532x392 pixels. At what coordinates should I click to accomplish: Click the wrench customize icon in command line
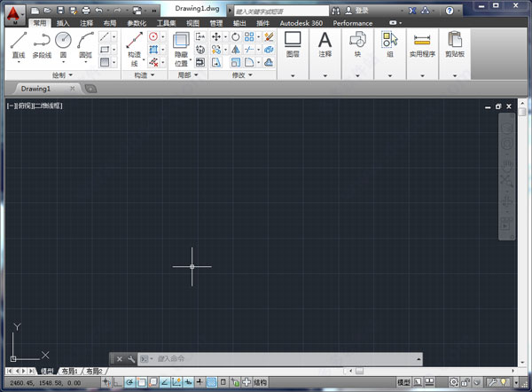click(x=131, y=358)
